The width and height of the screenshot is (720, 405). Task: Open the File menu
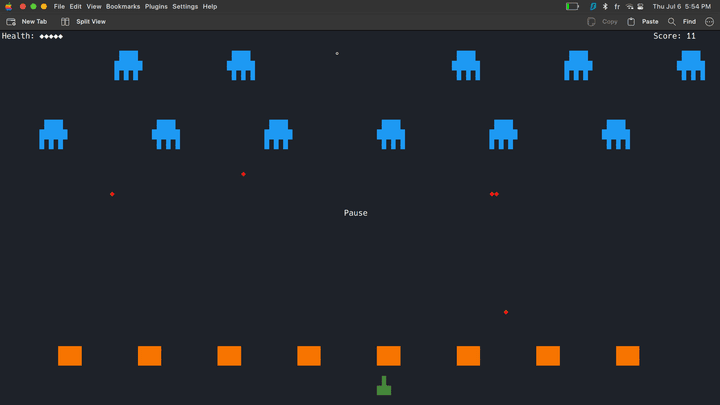coord(59,6)
